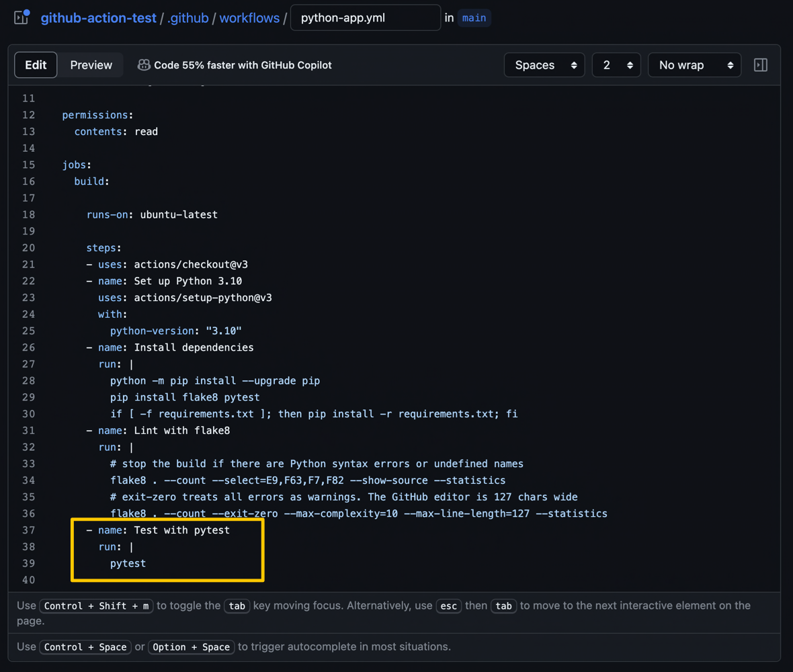
Task: Expand the file tree sidebar icon
Action: [x=22, y=17]
